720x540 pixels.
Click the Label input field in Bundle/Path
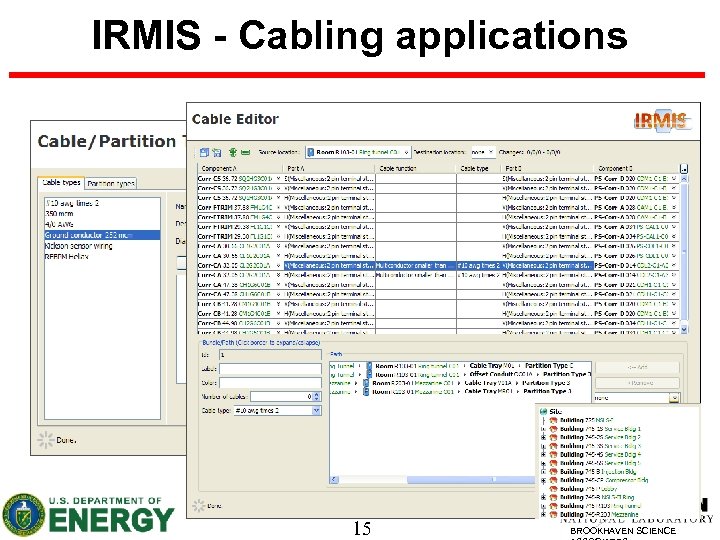[x=270, y=369]
